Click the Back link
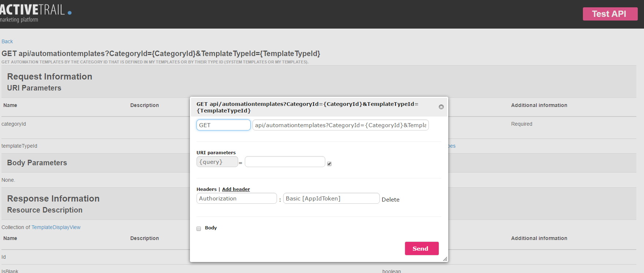Viewport: 644px width, 273px height. pos(7,41)
